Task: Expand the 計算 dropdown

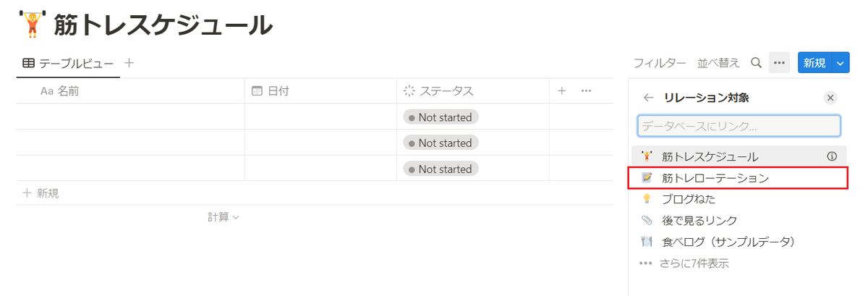Action: coord(223,216)
